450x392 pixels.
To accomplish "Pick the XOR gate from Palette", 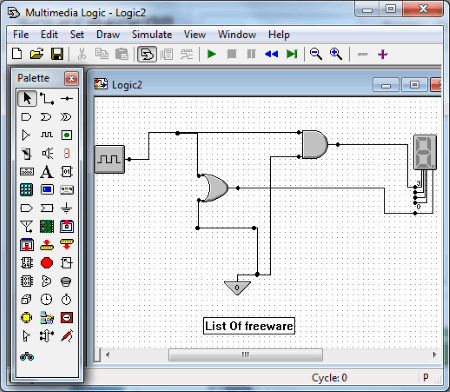I will [x=66, y=117].
